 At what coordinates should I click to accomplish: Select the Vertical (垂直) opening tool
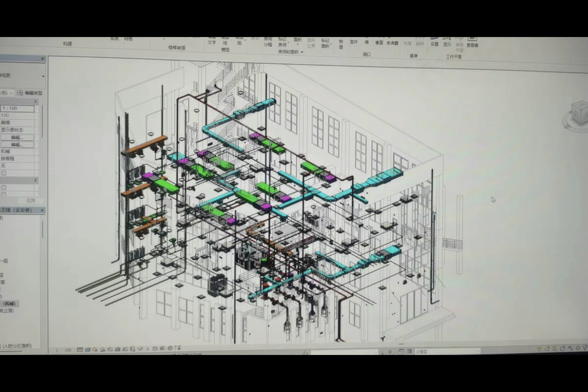[x=379, y=42]
